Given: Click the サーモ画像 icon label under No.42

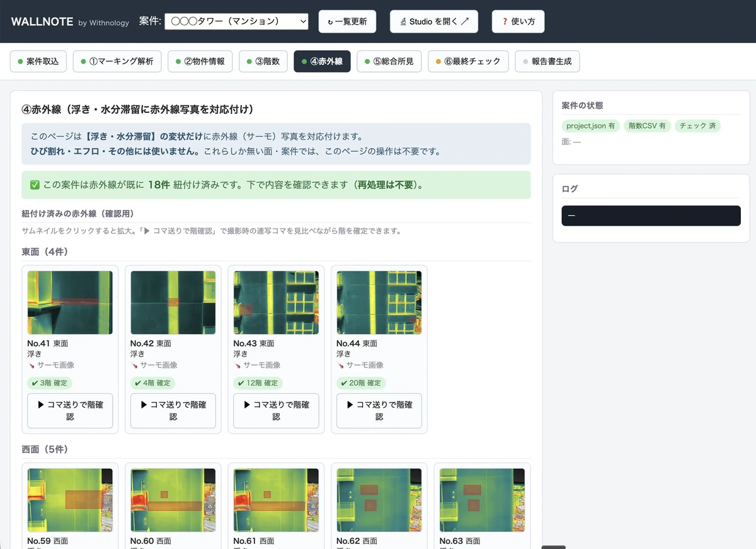Looking at the screenshot, I should (154, 365).
